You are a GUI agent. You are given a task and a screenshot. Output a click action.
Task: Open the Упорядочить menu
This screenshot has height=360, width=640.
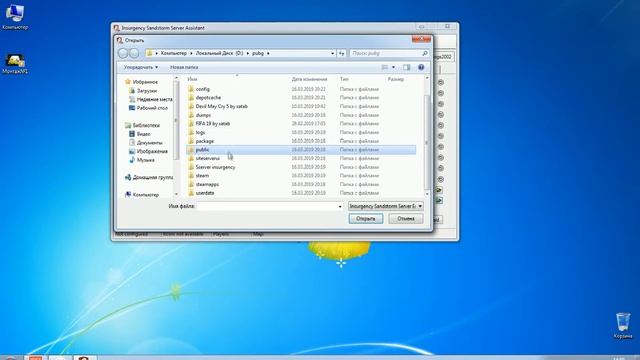pos(140,67)
